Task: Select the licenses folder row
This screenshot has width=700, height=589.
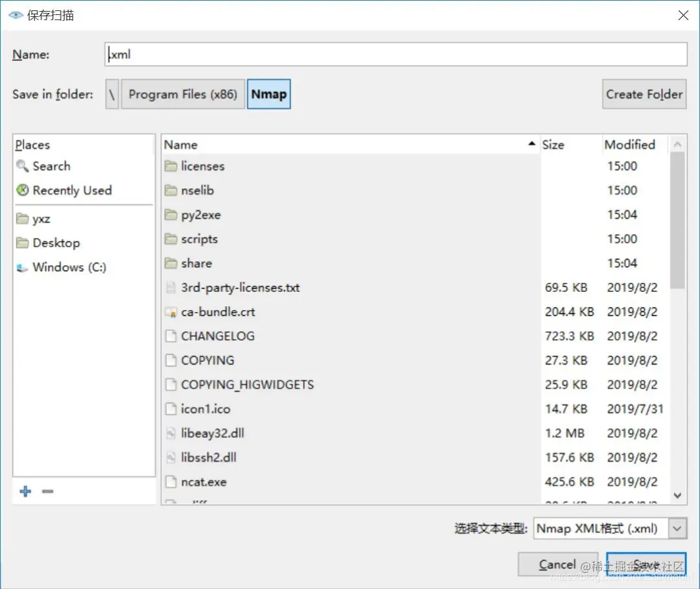Action: point(415,166)
